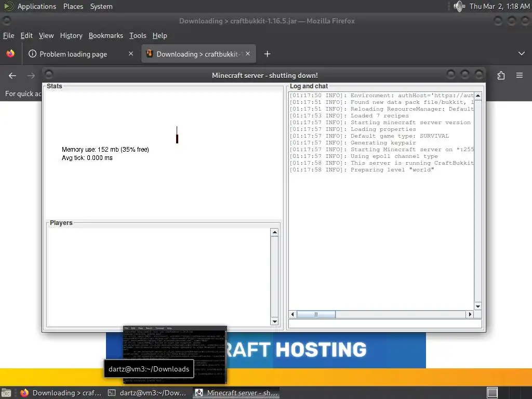The height and width of the screenshot is (399, 532).
Task: Open Firefox Tools menu
Action: [x=138, y=36]
